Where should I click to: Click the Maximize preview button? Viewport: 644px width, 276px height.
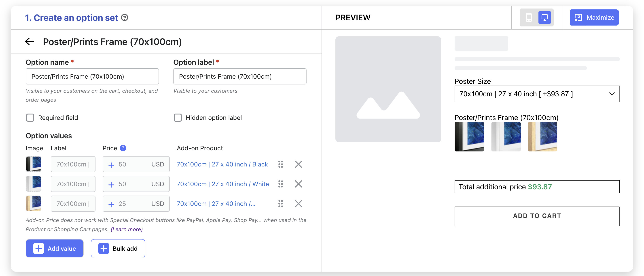[594, 17]
